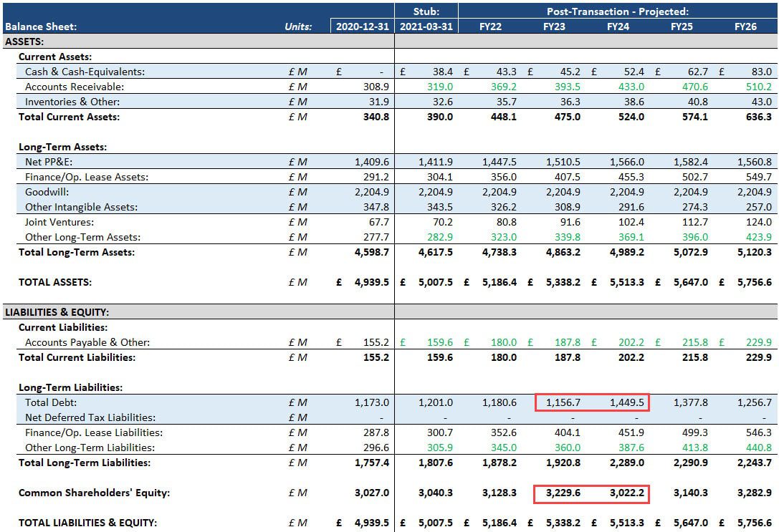Select the Stub 2021-03-31 column header
This screenshot has height=532, width=779.
coord(426,26)
